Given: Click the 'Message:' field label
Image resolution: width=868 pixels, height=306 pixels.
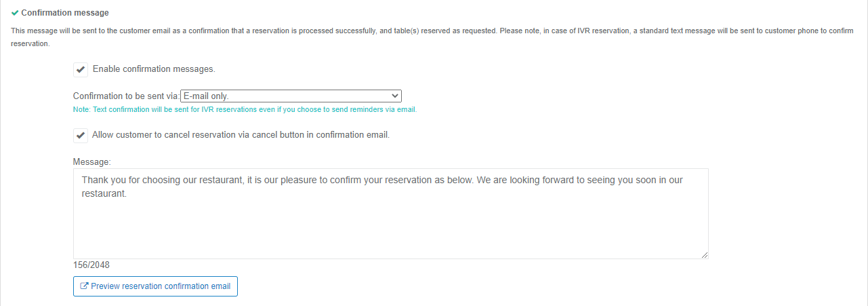Looking at the screenshot, I should click(92, 162).
